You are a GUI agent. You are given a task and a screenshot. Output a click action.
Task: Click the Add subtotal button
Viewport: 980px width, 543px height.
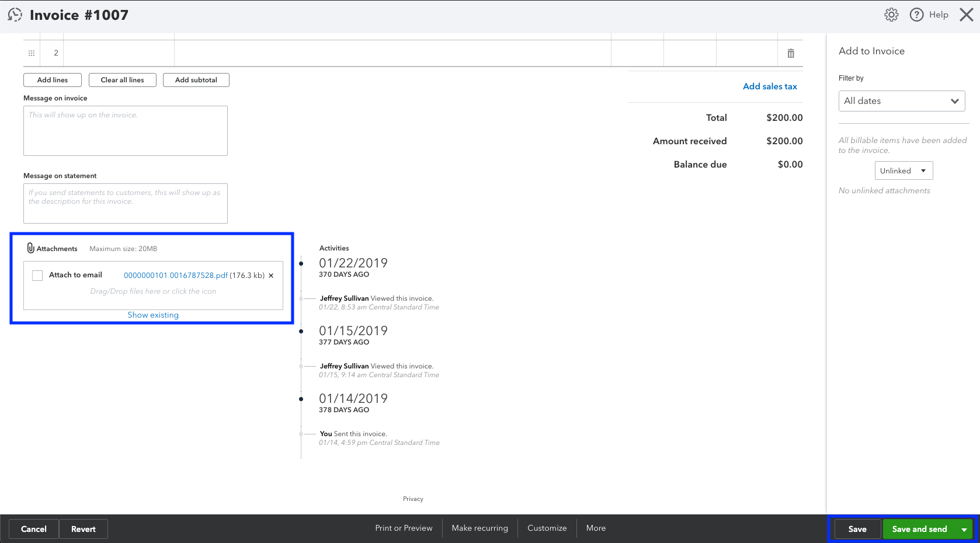[196, 80]
